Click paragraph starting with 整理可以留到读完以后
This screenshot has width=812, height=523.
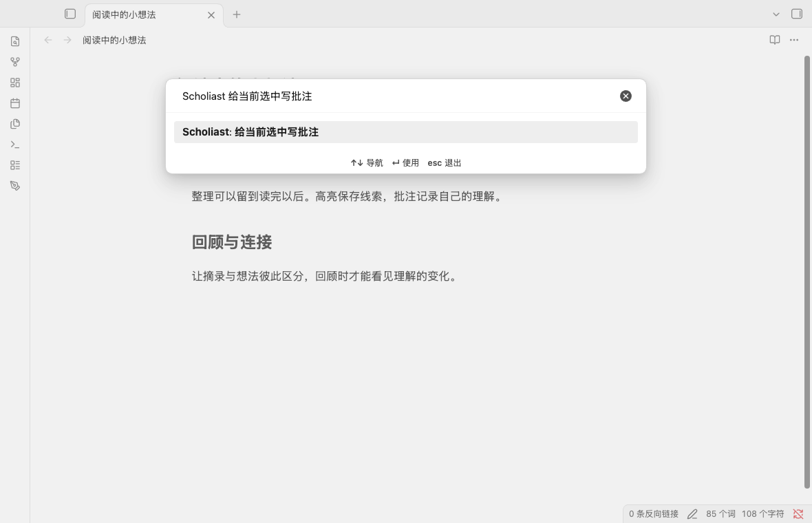(348, 196)
